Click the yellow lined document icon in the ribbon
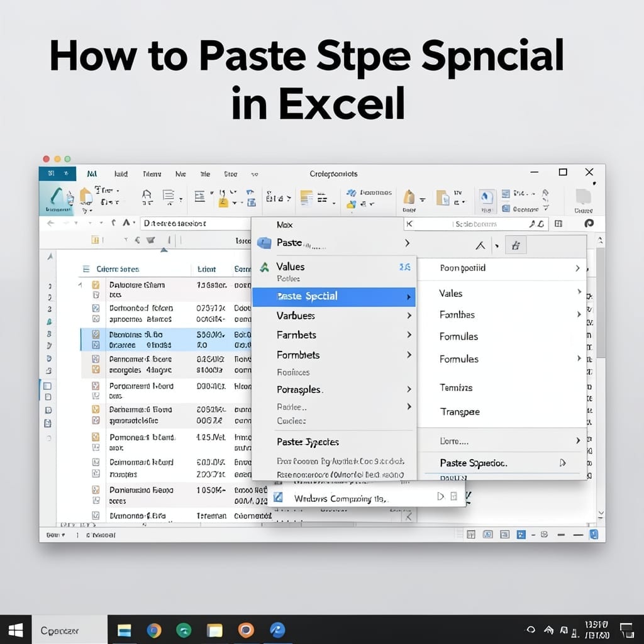Screen dimensions: 644x644 pyautogui.click(x=306, y=198)
